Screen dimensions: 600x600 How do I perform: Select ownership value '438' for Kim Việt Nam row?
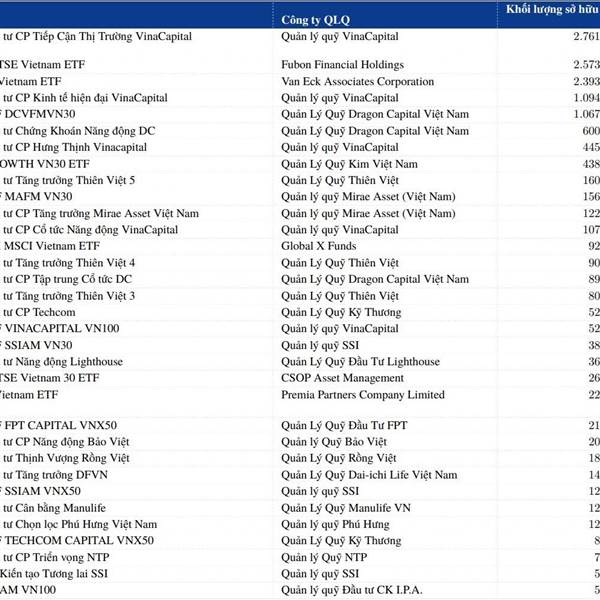pos(591,164)
